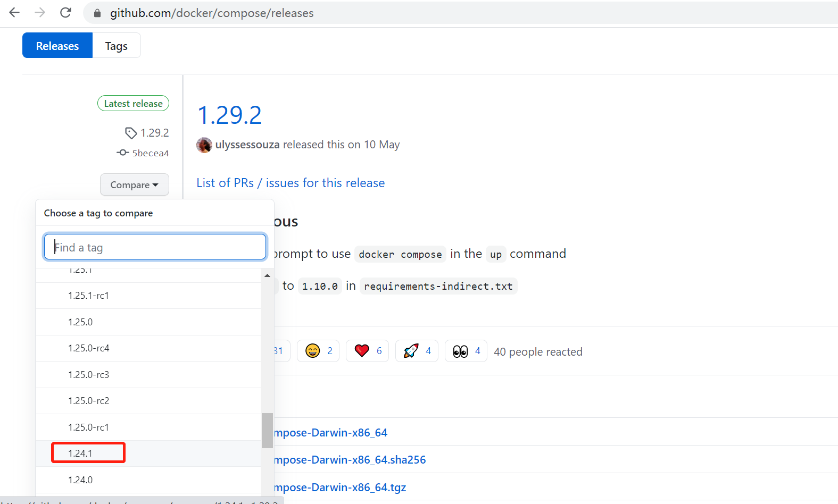Open commit 5becea4

pyautogui.click(x=151, y=153)
